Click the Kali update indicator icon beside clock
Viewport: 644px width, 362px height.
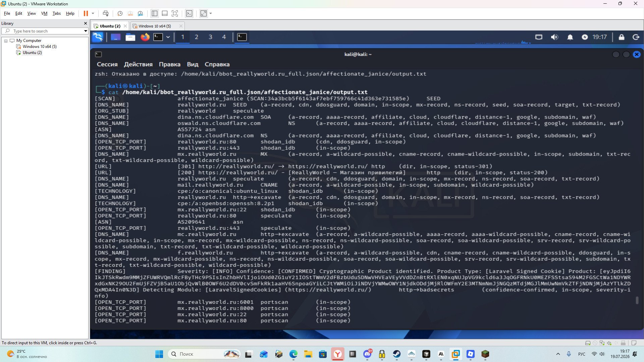pyautogui.click(x=585, y=37)
